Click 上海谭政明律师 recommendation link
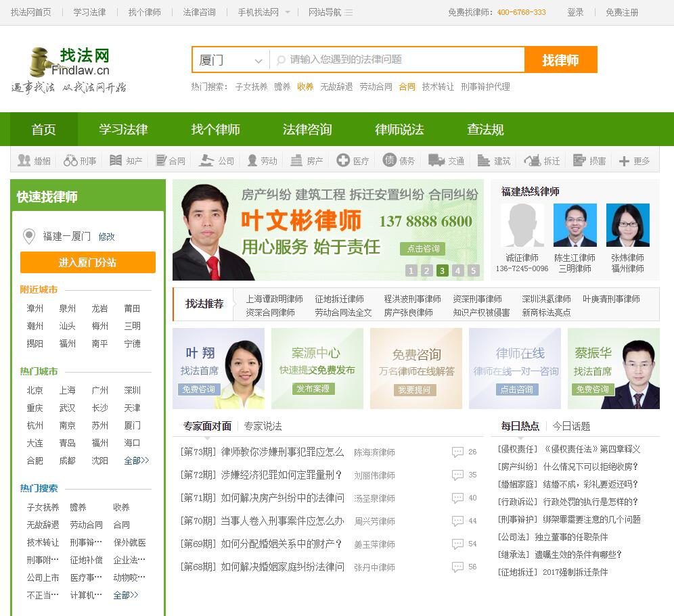Screen dimensions: 674x616 tap(274, 299)
